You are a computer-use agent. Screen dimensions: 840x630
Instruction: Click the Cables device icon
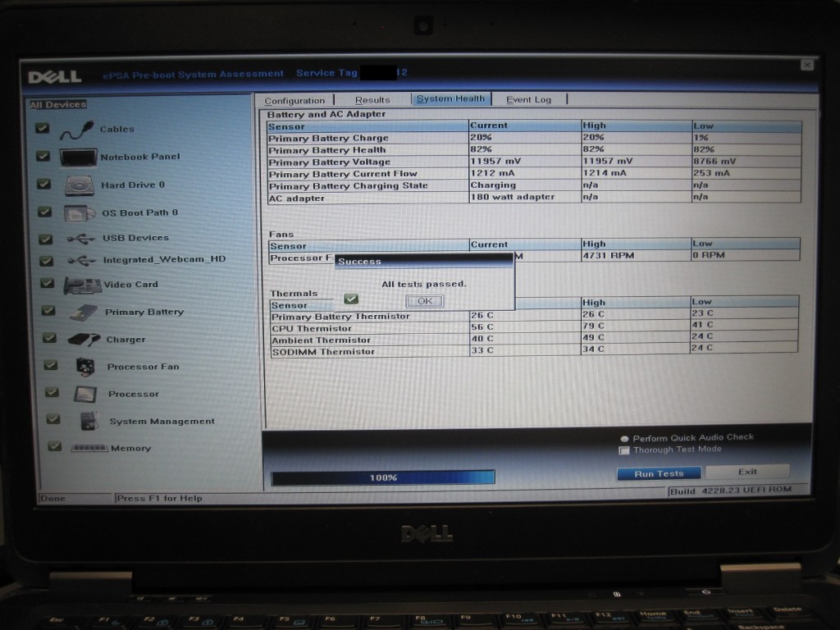(x=76, y=130)
